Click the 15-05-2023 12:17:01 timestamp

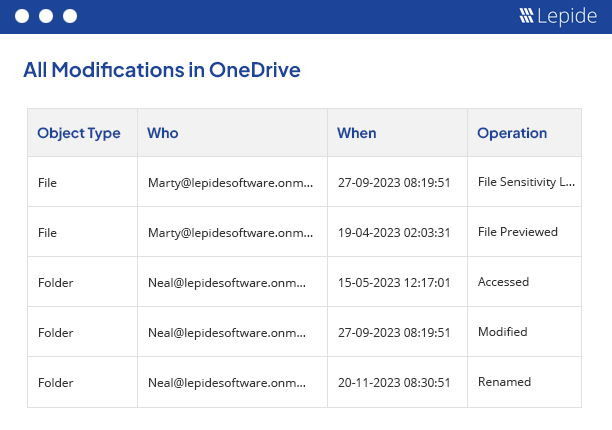pos(394,283)
